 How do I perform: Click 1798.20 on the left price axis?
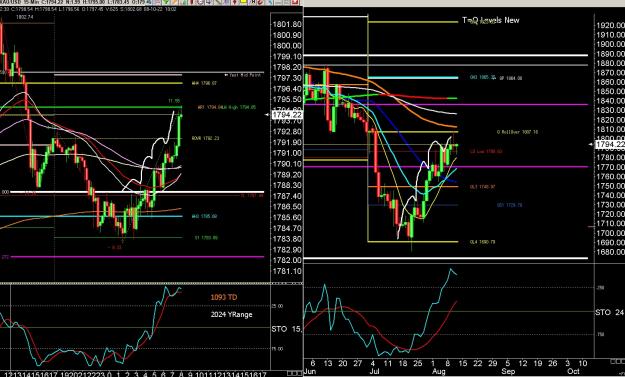tap(287, 67)
